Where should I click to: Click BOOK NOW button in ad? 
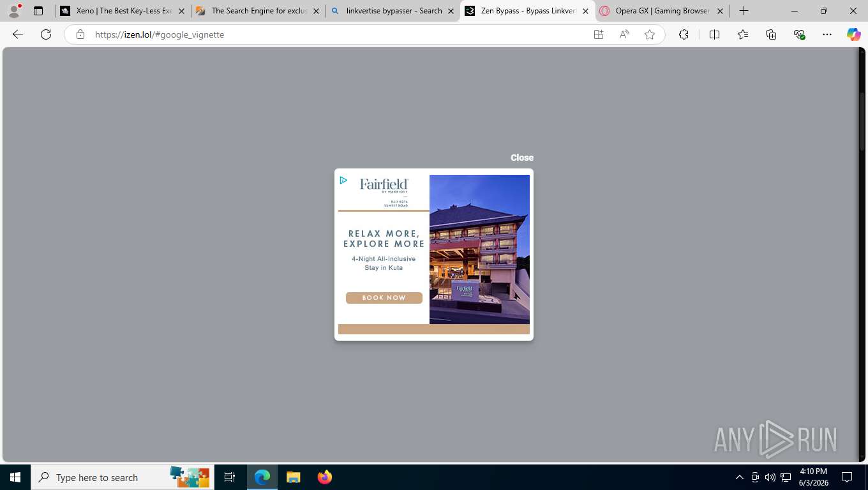point(384,298)
